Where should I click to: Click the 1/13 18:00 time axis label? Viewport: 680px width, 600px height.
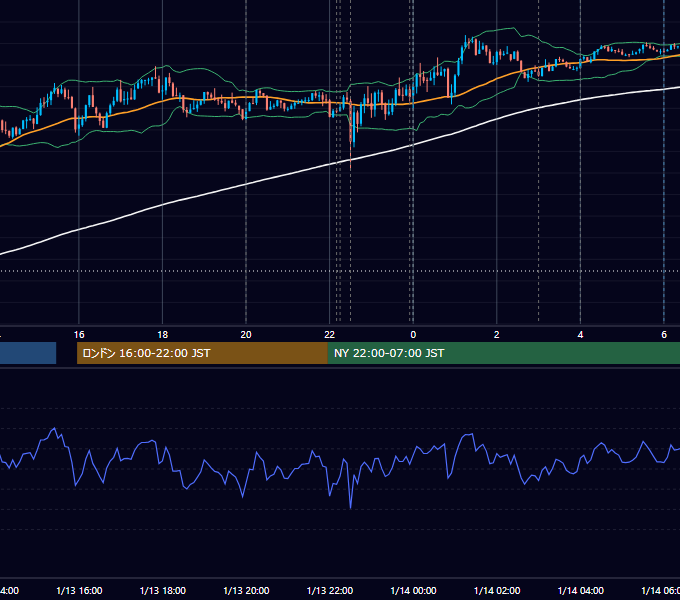coord(163,590)
